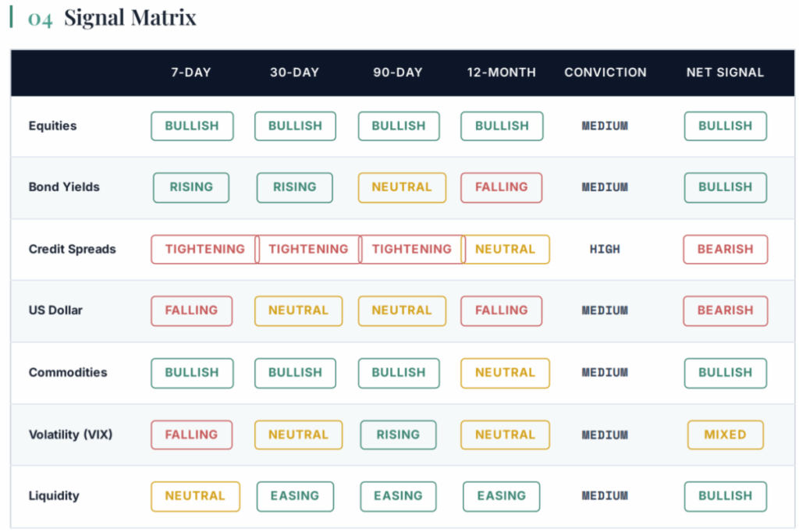This screenshot has width=799, height=532.
Task: Click the Credit Spreads row label
Action: pyautogui.click(x=73, y=249)
